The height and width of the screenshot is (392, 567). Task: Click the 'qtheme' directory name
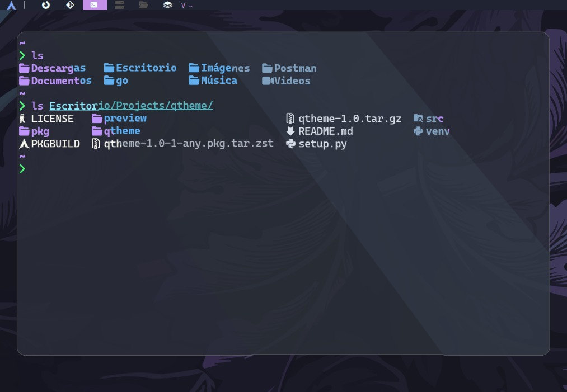[122, 131]
